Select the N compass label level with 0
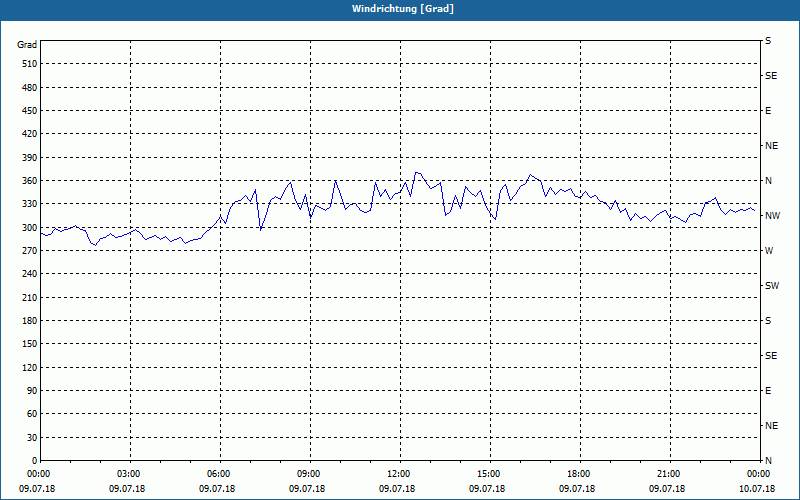 (768, 461)
